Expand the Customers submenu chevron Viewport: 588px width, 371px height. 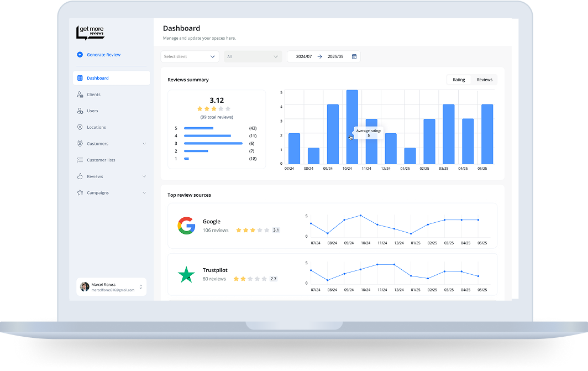tap(144, 144)
